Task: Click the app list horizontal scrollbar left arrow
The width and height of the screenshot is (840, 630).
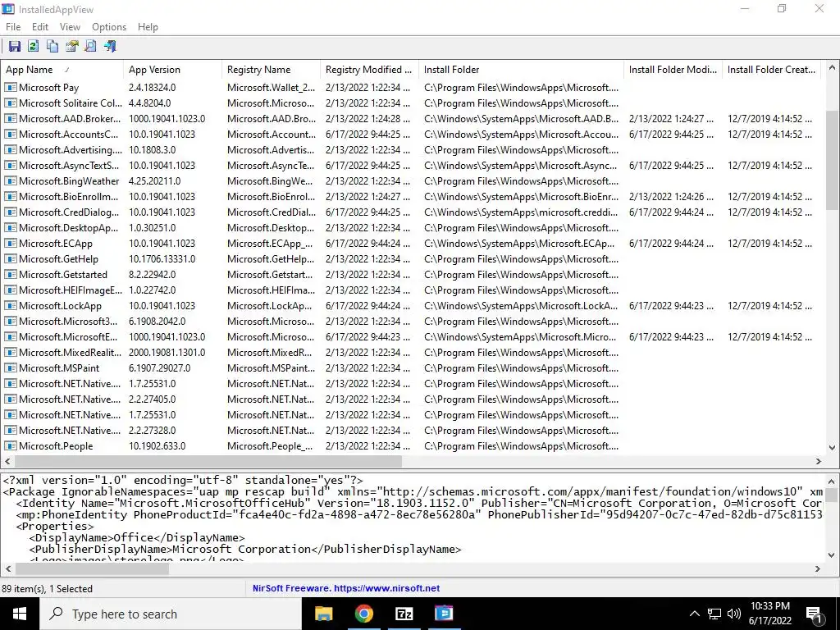Action: point(7,461)
